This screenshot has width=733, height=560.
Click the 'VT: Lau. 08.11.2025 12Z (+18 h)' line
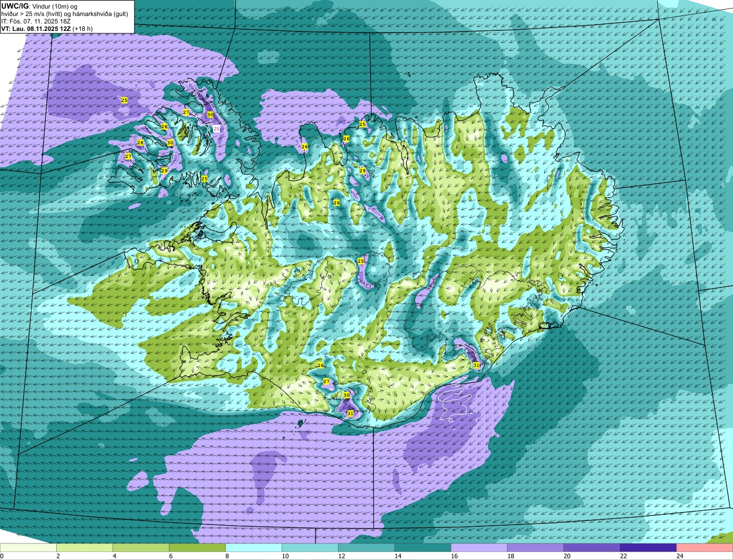(47, 28)
